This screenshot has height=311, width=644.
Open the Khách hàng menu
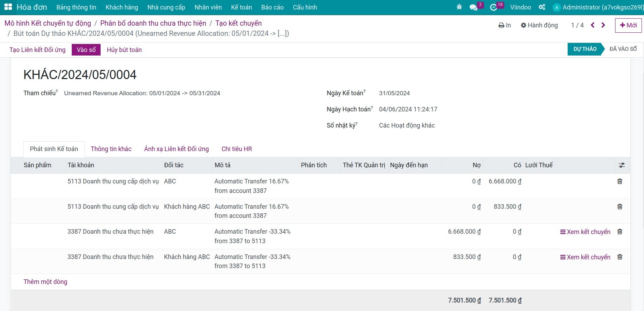click(x=122, y=7)
